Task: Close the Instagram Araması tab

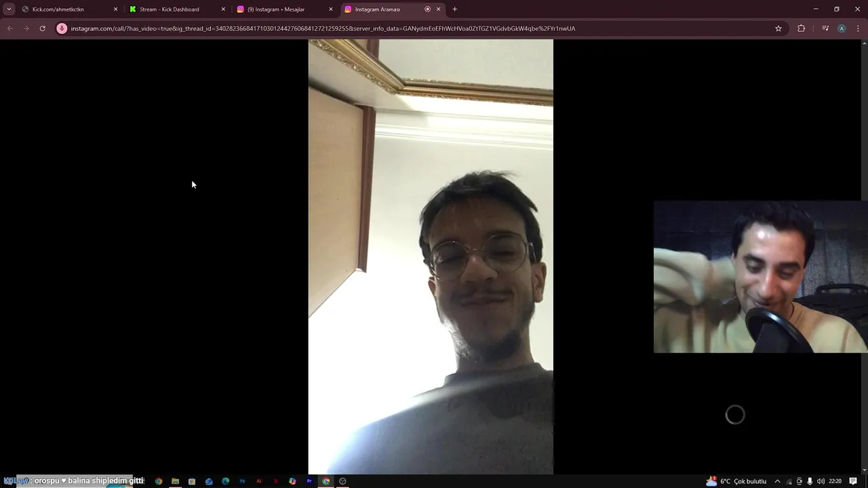Action: [x=438, y=9]
